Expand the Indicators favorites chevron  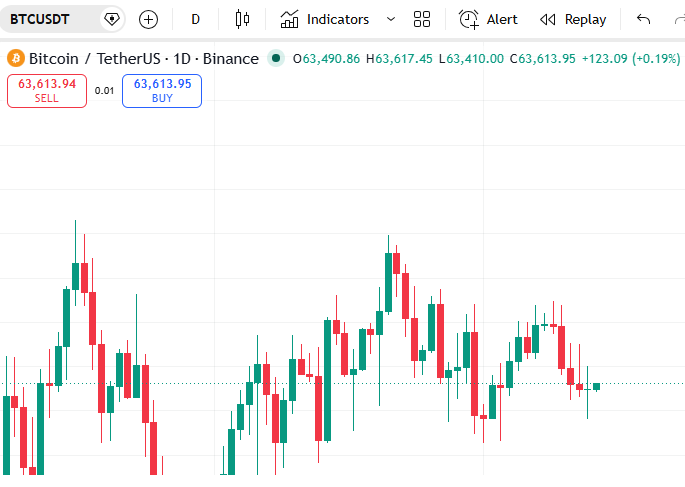coord(391,19)
